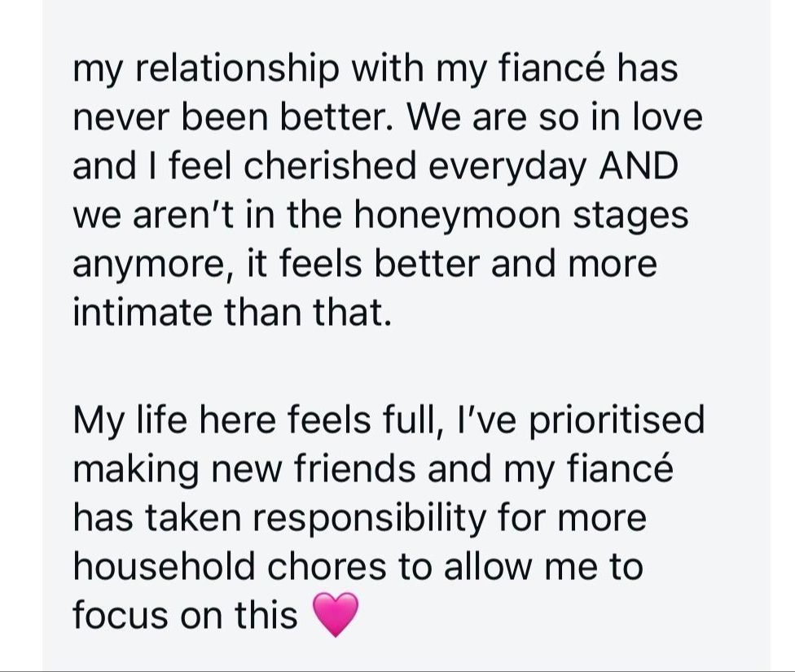This screenshot has height=672, width=795.
Task: Click the word "household"
Action: click(x=164, y=565)
